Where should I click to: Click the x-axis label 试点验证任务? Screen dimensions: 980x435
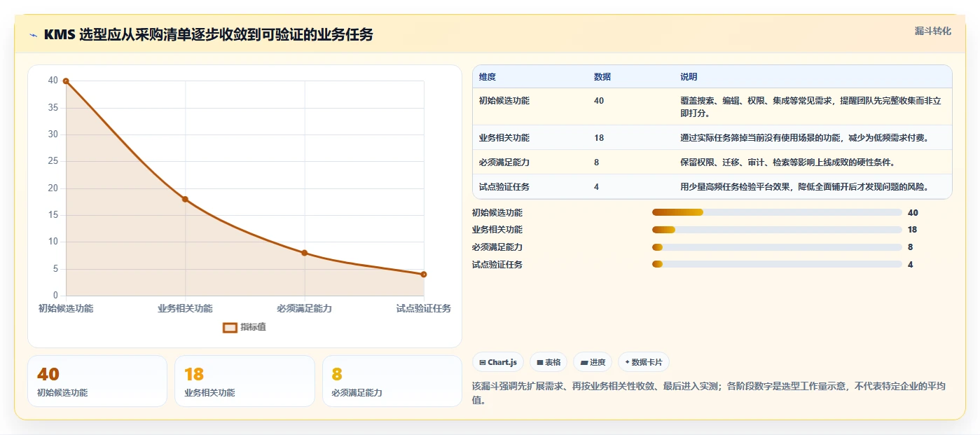(424, 308)
